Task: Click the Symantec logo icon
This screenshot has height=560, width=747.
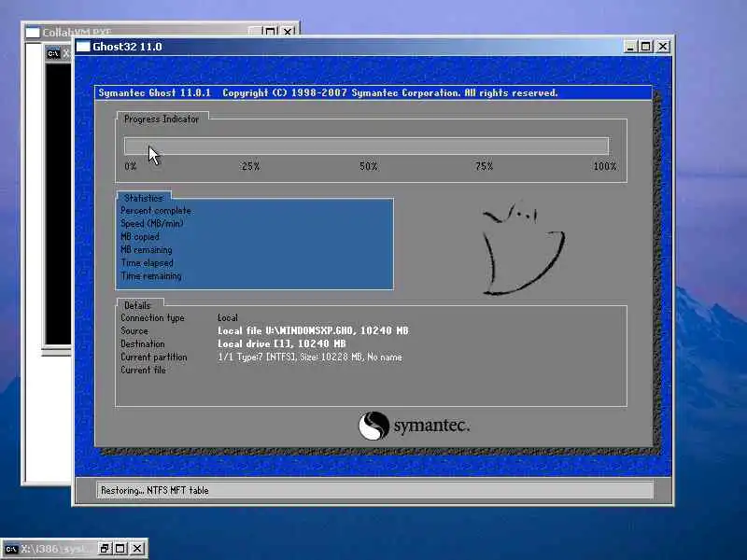Action: (x=373, y=426)
